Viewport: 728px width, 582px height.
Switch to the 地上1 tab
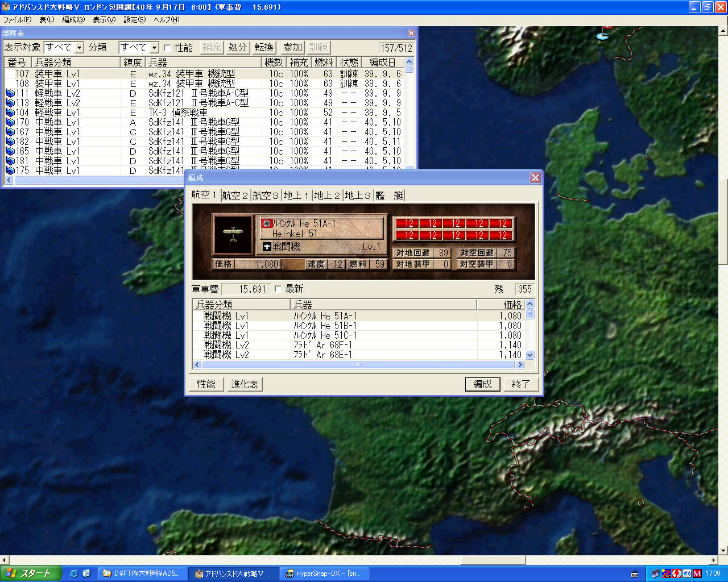[x=296, y=196]
